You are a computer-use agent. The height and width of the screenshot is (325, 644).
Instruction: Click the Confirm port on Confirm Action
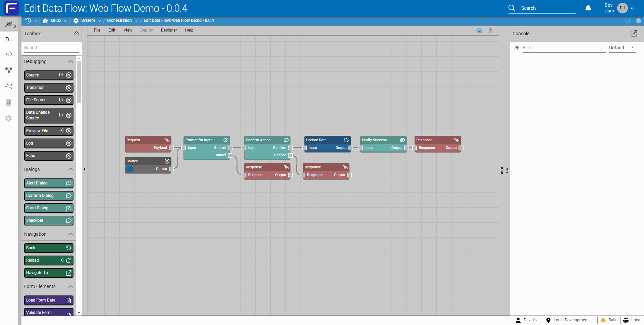[290, 148]
